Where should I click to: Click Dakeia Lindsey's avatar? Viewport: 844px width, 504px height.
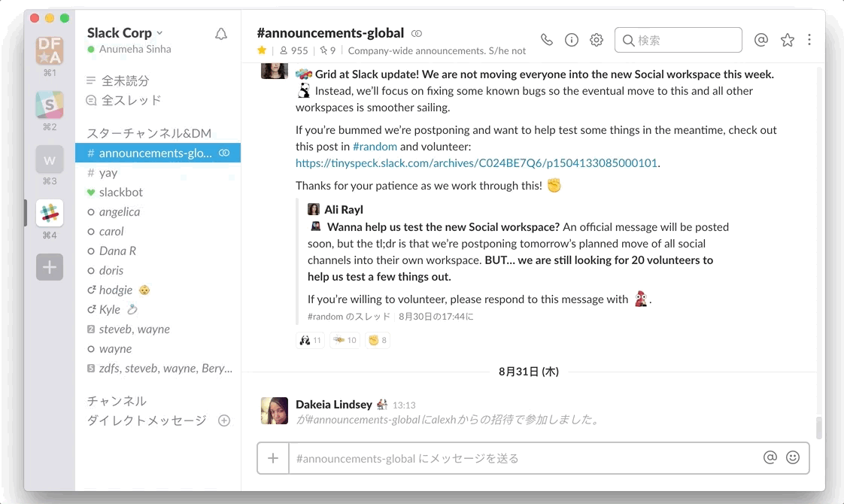[x=275, y=411]
